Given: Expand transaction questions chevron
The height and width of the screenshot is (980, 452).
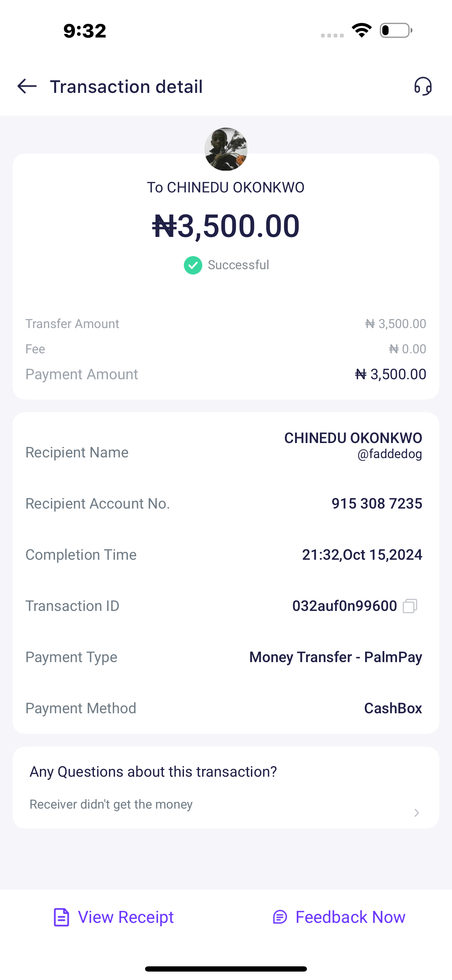Looking at the screenshot, I should (417, 812).
